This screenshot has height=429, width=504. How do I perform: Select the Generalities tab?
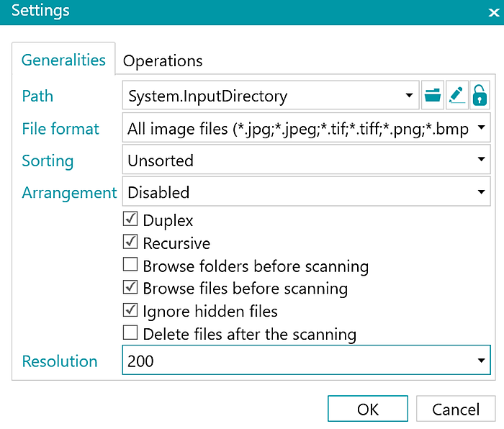(63, 60)
